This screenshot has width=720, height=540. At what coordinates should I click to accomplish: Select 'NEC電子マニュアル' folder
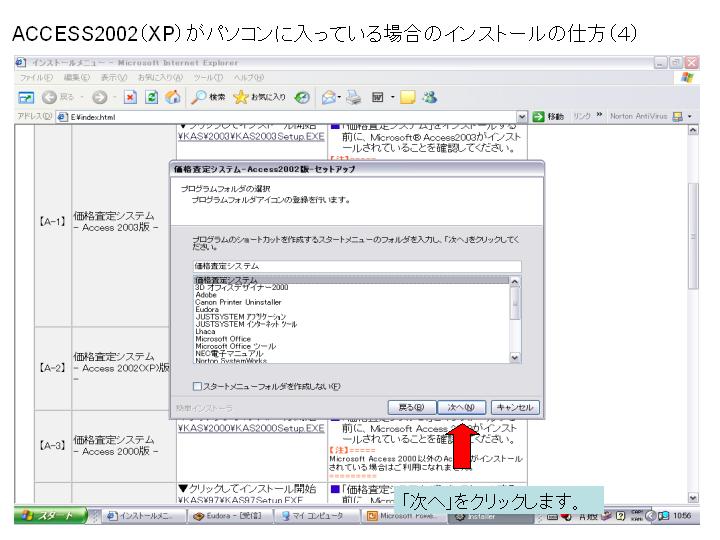(351, 354)
